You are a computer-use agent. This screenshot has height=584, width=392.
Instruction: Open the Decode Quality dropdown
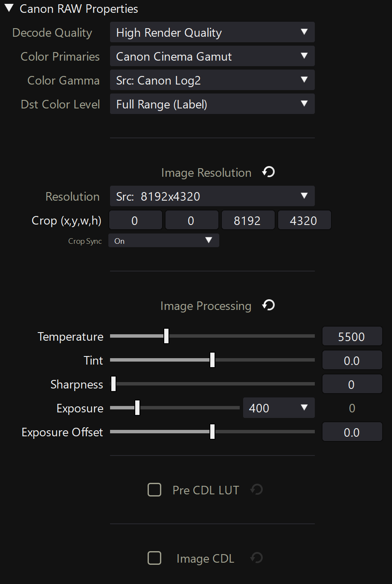[212, 32]
